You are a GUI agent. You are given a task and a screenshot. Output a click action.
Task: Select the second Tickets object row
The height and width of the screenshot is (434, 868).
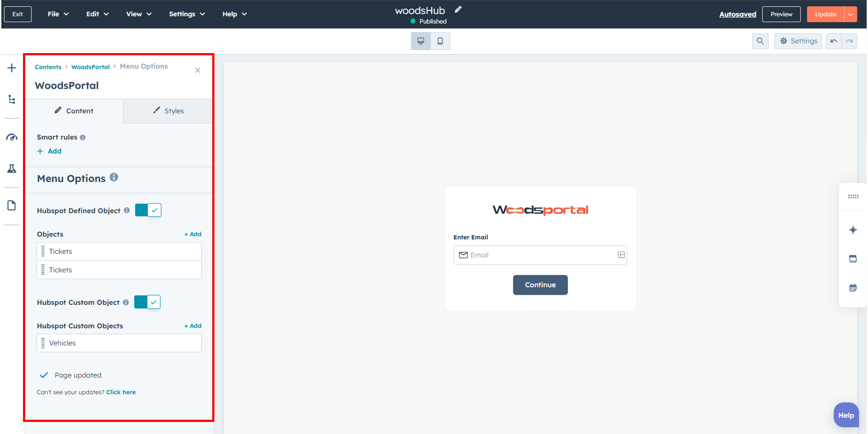pos(119,270)
